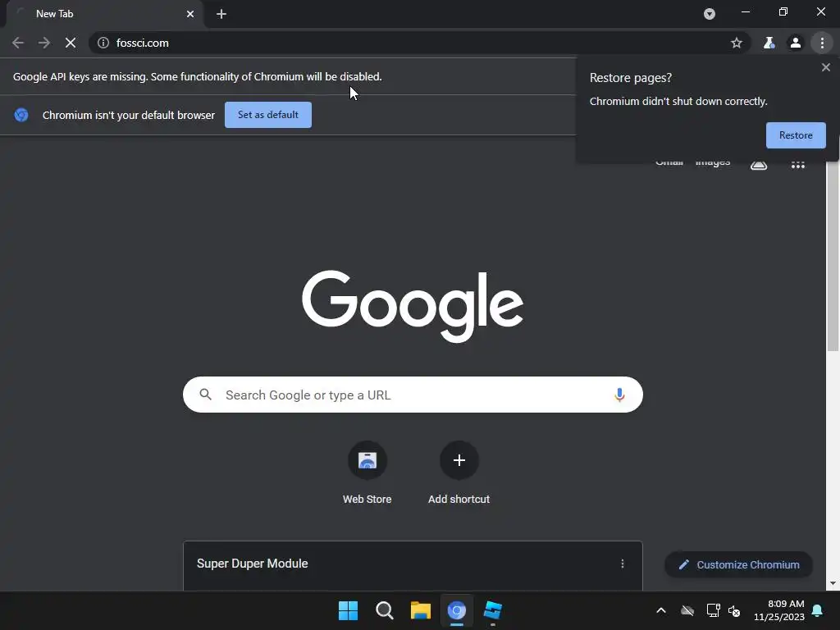Click the Google logo
Image resolution: width=840 pixels, height=630 pixels.
pyautogui.click(x=413, y=305)
